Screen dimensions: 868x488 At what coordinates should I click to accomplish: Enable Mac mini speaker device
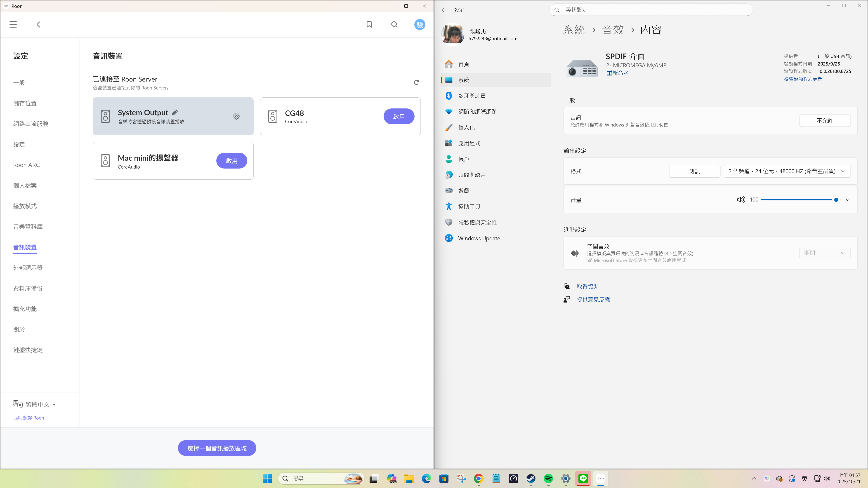(231, 161)
